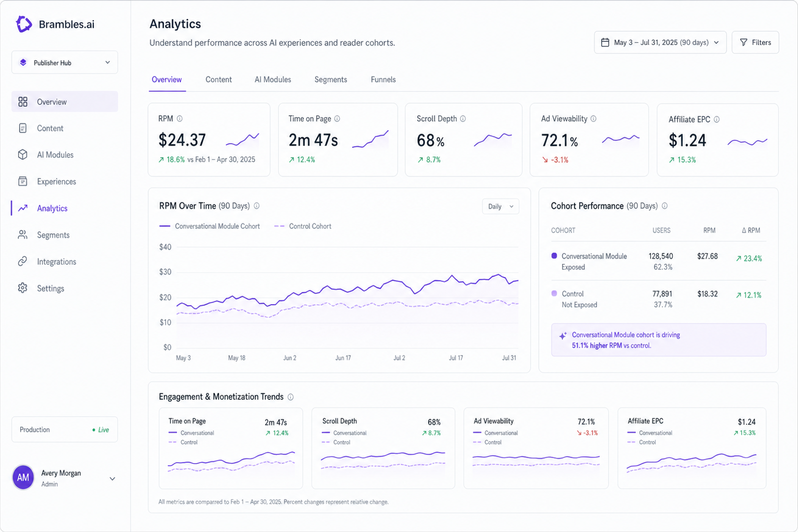This screenshot has height=532, width=798.
Task: Click the info icon by RPM Over Time
Action: (x=257, y=206)
